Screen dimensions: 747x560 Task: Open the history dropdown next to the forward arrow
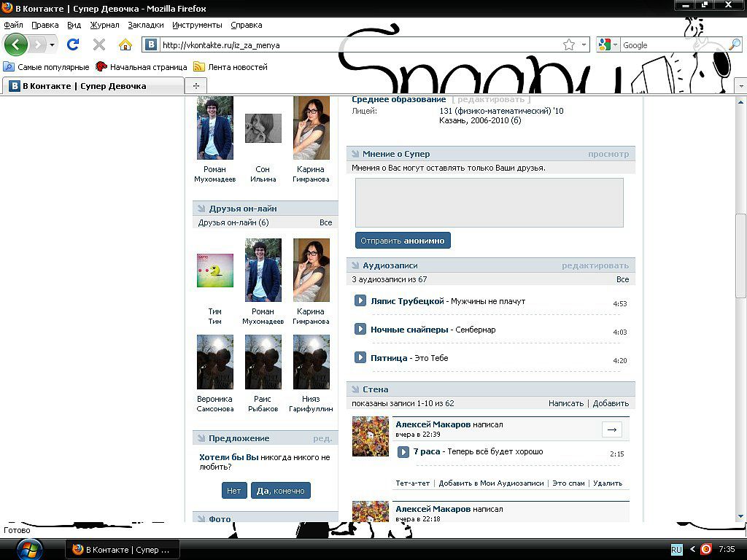pyautogui.click(x=52, y=44)
